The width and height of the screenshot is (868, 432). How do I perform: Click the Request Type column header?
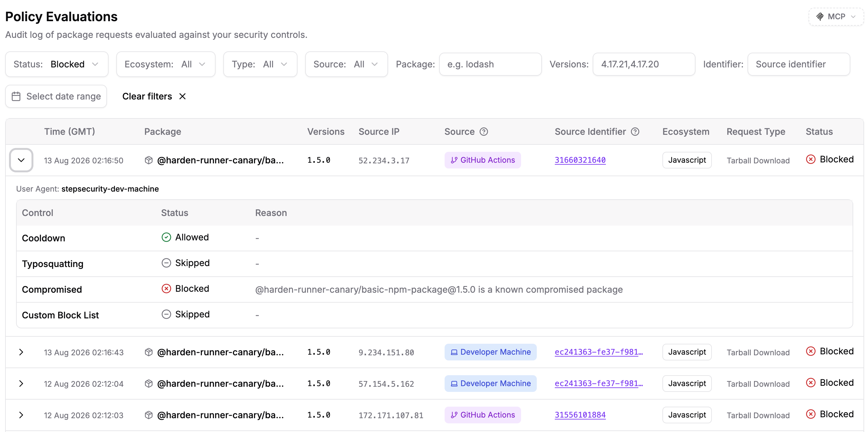(756, 131)
